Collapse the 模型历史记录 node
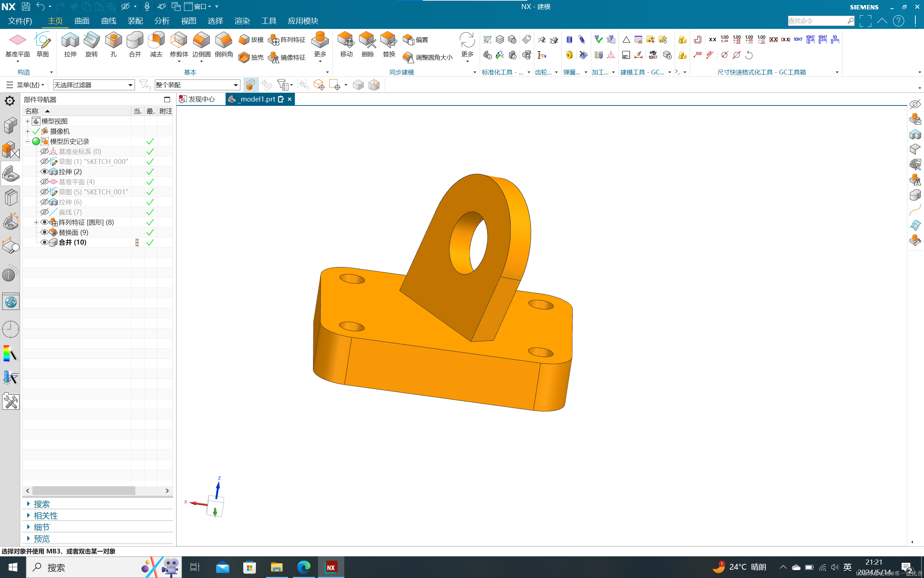The image size is (924, 578). 27,142
